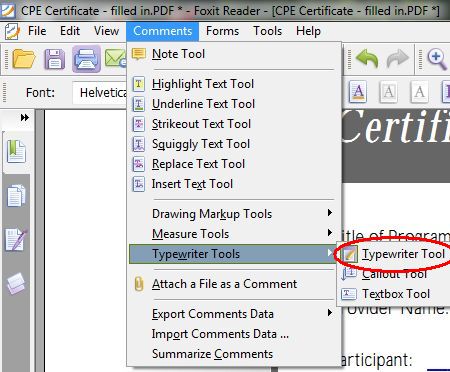Open the Help menu
The width and height of the screenshot is (450, 372).
coord(308,31)
